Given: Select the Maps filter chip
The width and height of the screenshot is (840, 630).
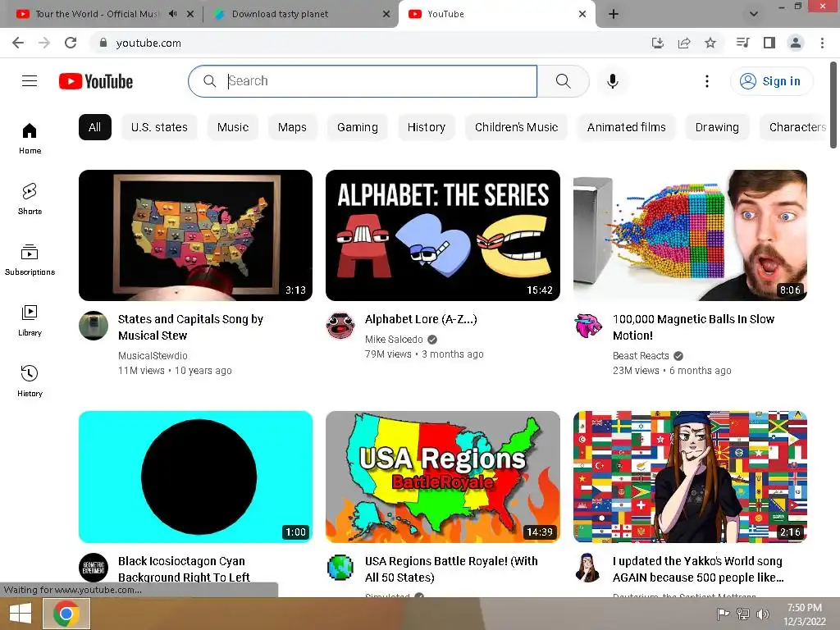Looking at the screenshot, I should pos(292,127).
